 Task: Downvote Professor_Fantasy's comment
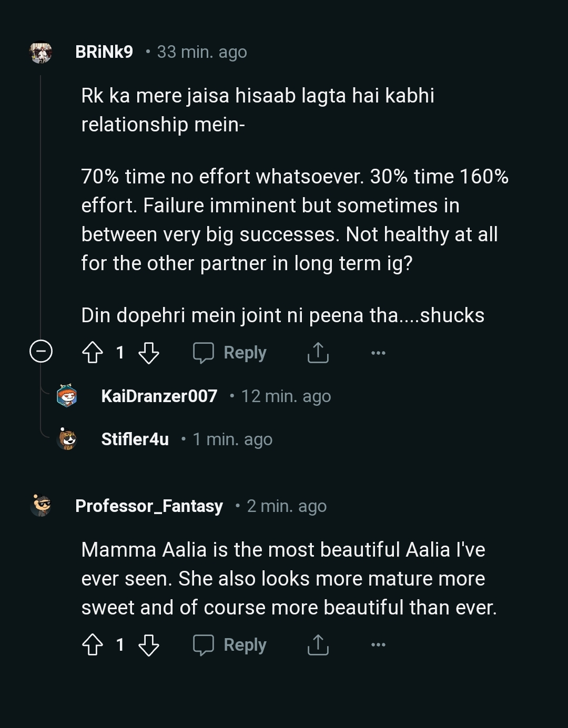tap(149, 645)
